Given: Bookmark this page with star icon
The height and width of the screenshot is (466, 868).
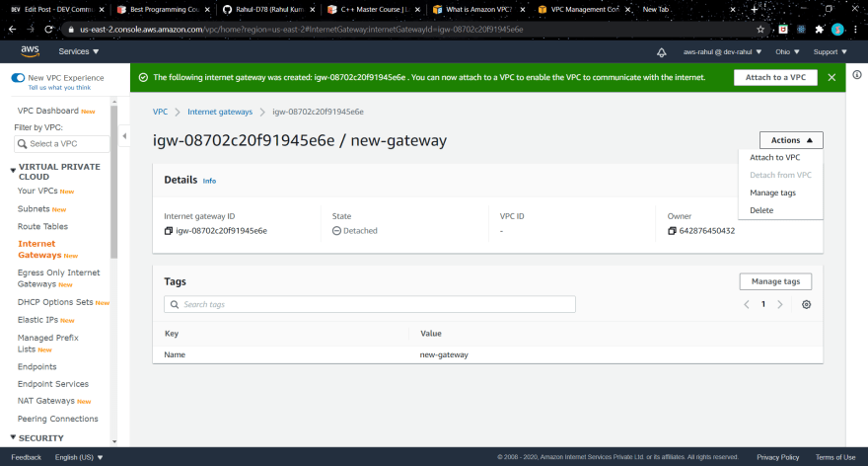Looking at the screenshot, I should click(x=760, y=30).
